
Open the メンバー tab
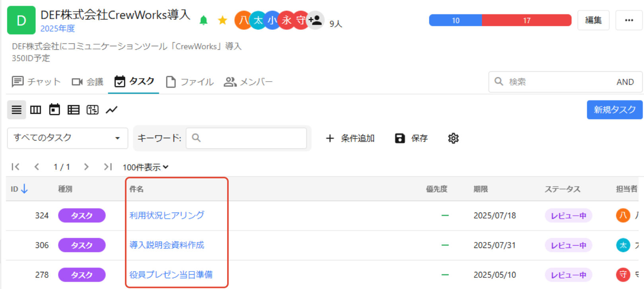point(248,82)
